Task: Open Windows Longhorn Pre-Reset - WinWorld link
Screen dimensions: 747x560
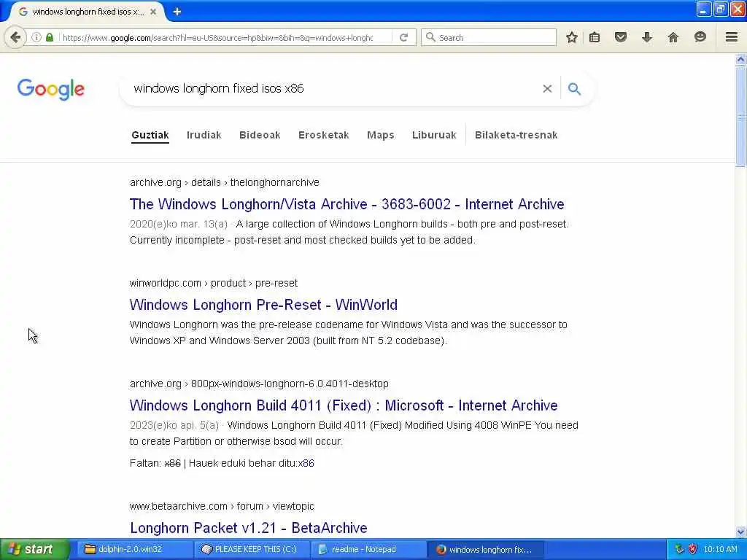Action: tap(263, 304)
